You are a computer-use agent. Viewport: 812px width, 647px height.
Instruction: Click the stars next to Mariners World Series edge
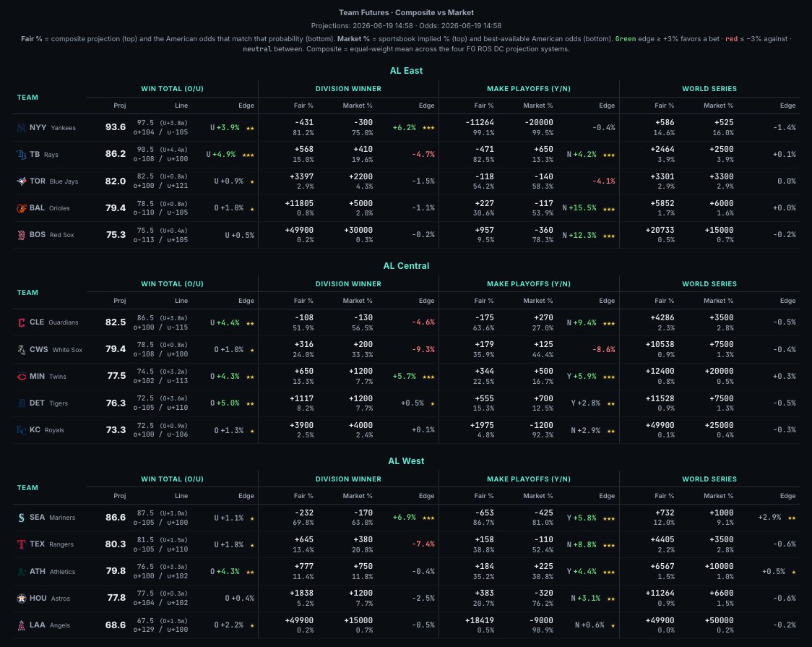tap(792, 518)
